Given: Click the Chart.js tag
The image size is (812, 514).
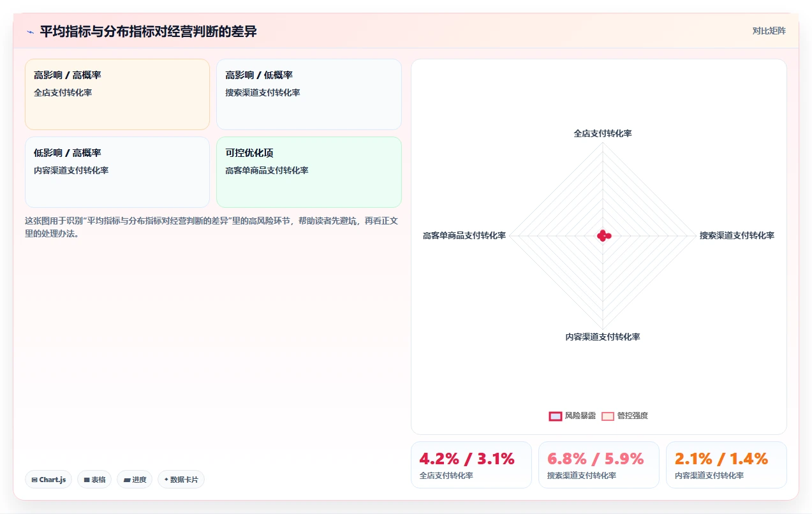Looking at the screenshot, I should tap(48, 480).
